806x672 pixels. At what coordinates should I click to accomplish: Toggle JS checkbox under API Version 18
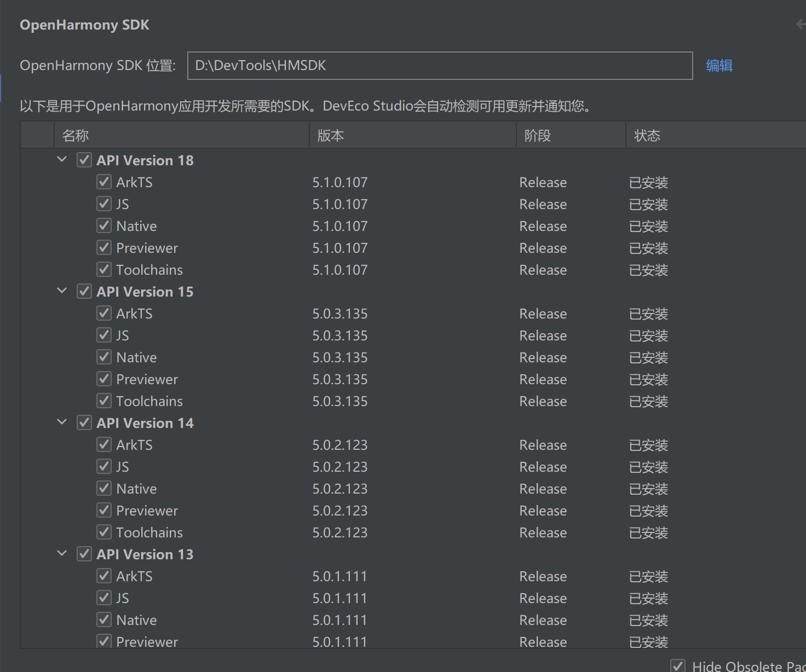[104, 204]
